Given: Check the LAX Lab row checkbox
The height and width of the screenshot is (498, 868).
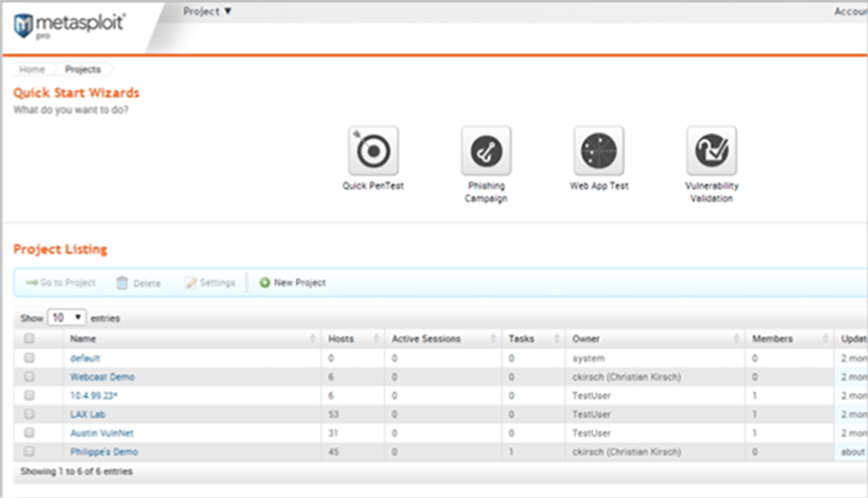Looking at the screenshot, I should point(30,413).
